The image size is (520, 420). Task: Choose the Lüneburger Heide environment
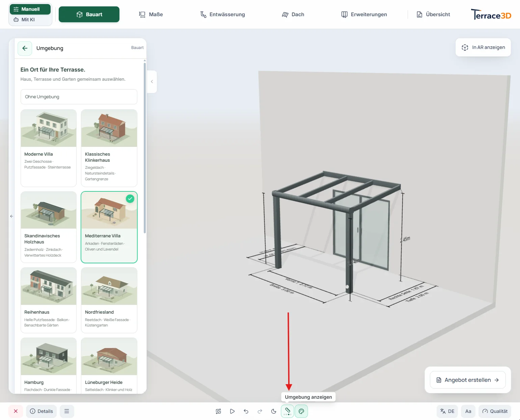point(109,365)
